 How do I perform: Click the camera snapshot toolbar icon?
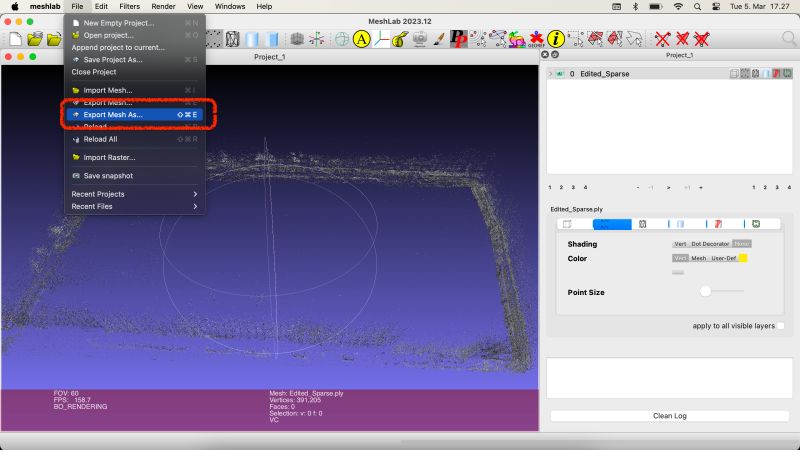[x=419, y=39]
